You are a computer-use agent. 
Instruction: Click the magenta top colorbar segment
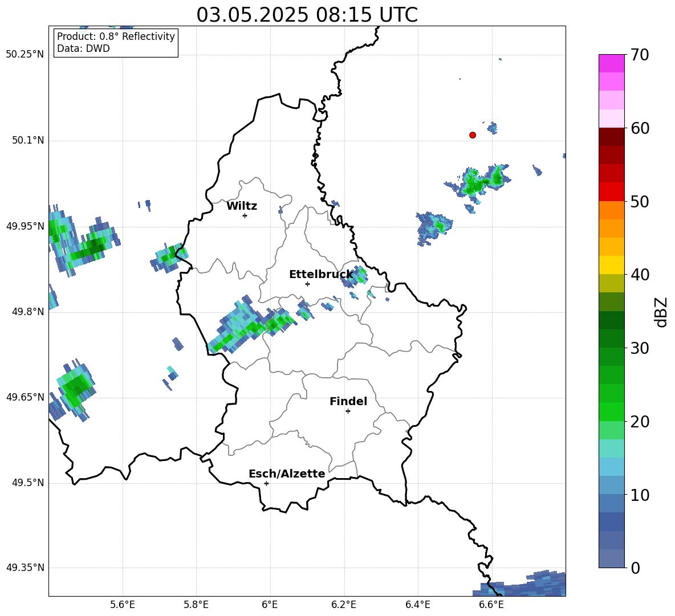coord(611,63)
